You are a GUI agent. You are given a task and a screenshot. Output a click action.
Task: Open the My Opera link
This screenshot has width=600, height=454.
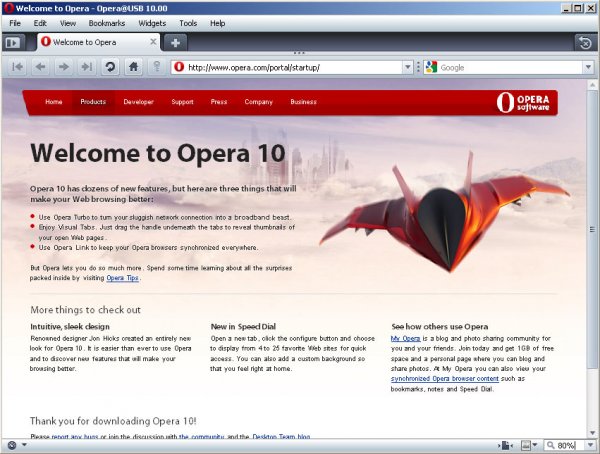point(406,338)
